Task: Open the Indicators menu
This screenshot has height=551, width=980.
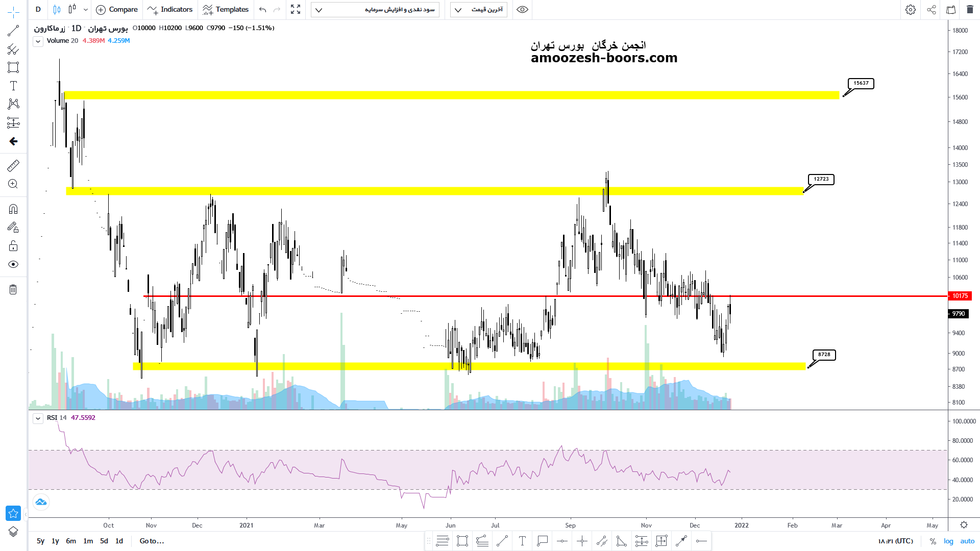Action: click(170, 10)
